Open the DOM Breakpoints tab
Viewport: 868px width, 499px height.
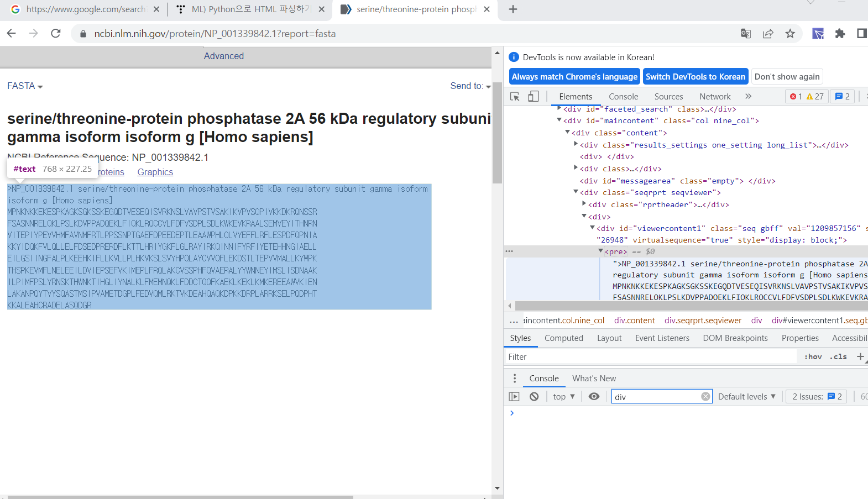(735, 338)
